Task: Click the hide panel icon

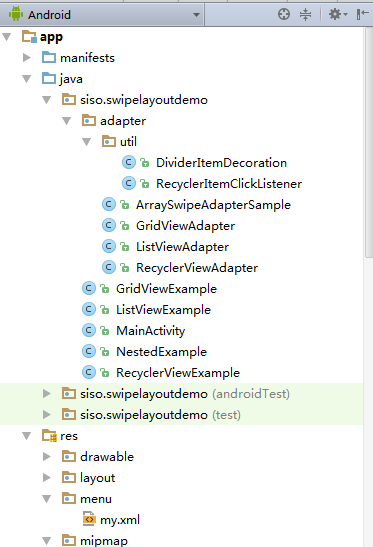Action: click(x=363, y=14)
